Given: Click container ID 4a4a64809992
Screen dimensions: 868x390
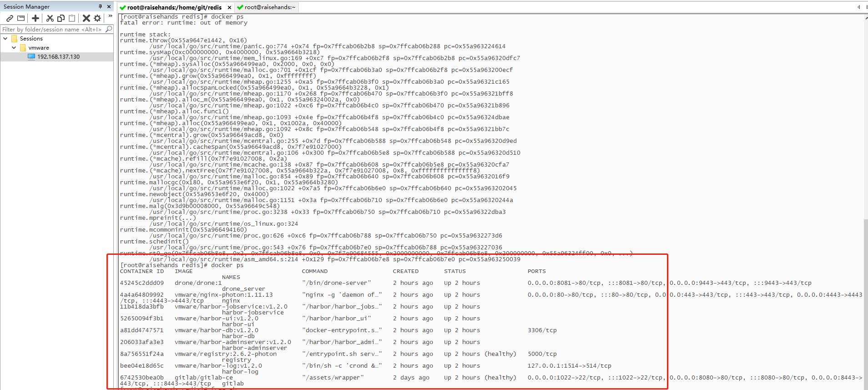Looking at the screenshot, I should 141,295.
